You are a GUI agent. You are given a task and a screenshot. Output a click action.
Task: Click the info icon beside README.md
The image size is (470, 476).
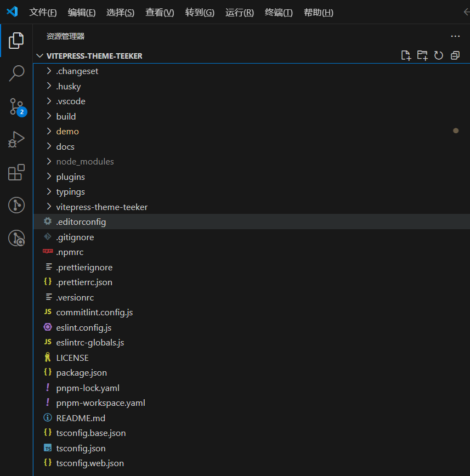48,417
